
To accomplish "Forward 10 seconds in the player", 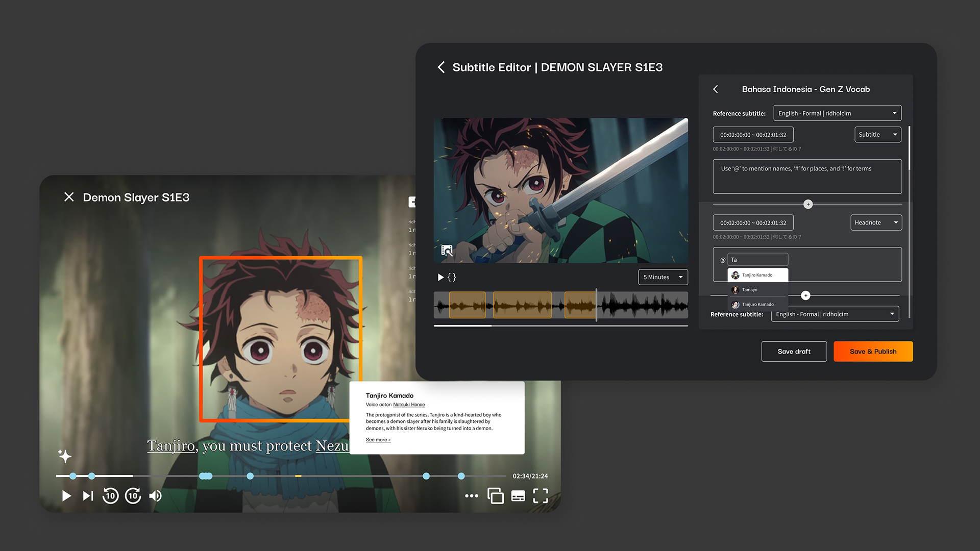I will [133, 495].
